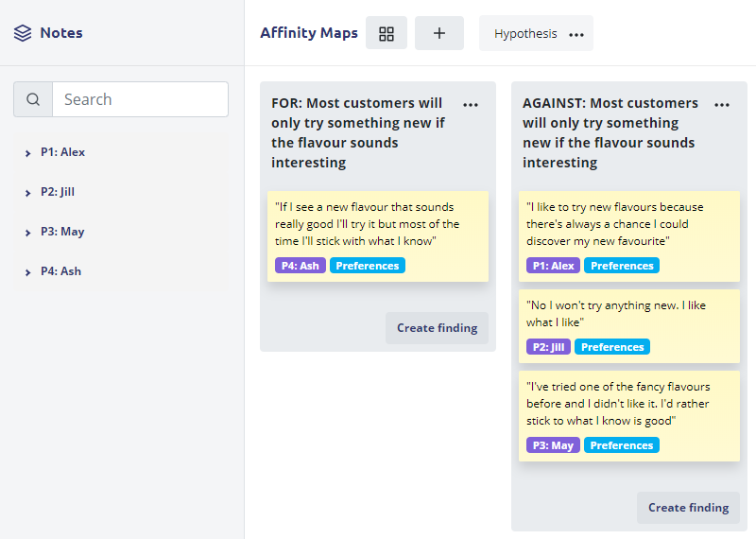Click Preferences tag on May's note
This screenshot has width=756, height=539.
622,445
